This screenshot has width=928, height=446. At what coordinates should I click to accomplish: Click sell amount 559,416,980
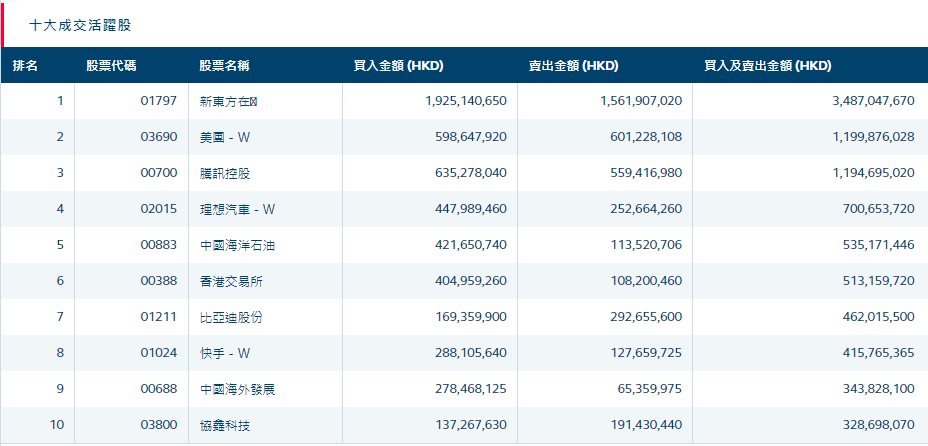pyautogui.click(x=646, y=173)
